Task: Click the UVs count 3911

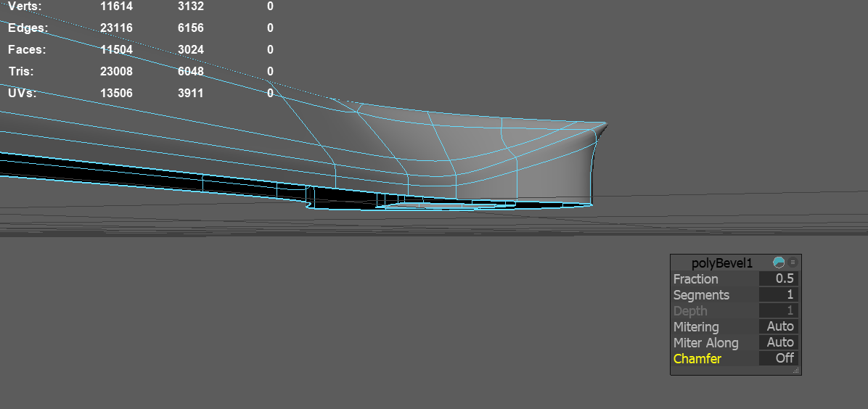Action: 190,93
